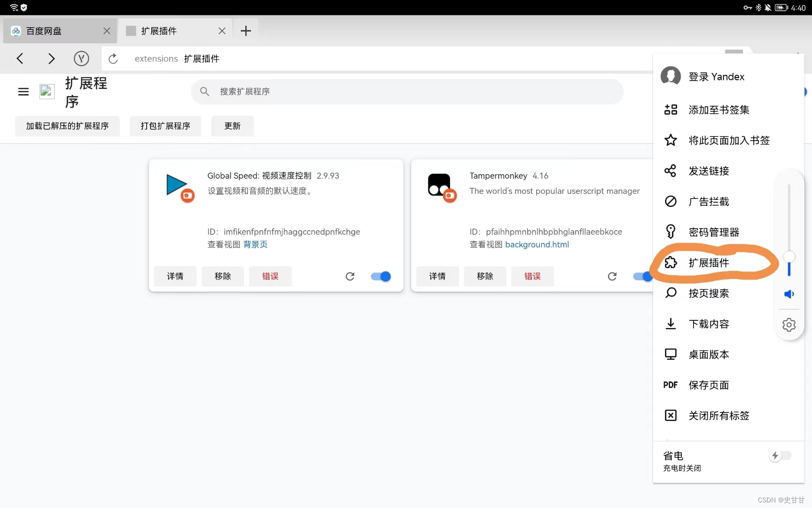Screen dimensions: 812x508
Task: Open 详情 for Global Speed
Action: pos(175,276)
